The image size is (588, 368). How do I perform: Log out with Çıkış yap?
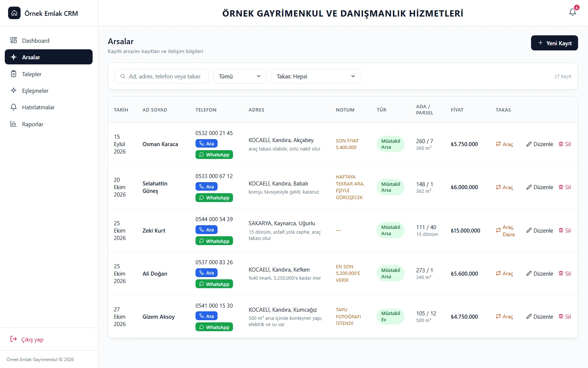27,339
